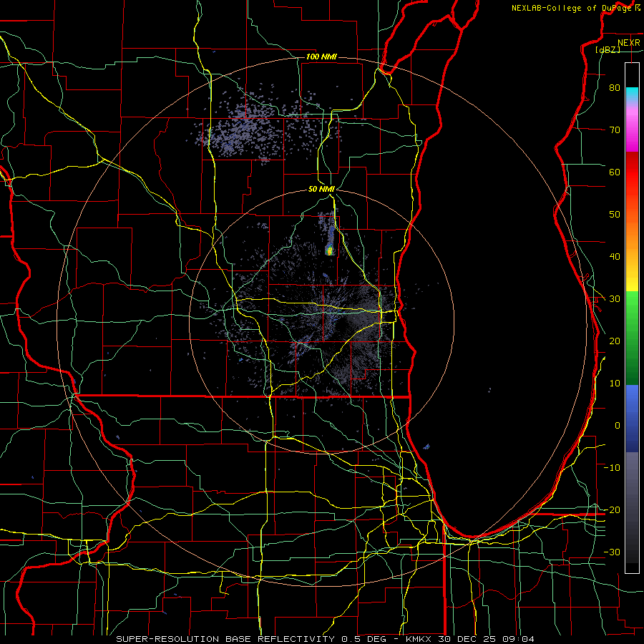Click the '0' value on the dBZ scale
Viewport: 644px width, 644px height.
click(x=618, y=426)
